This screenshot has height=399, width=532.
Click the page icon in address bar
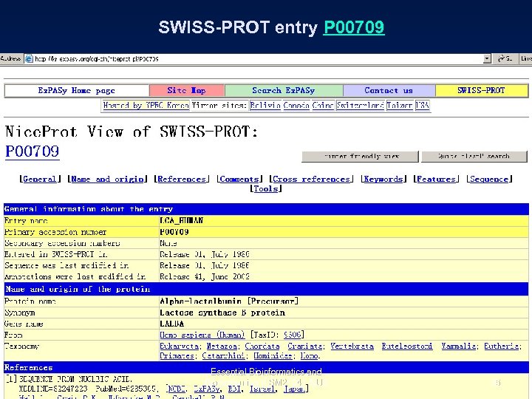tap(29, 58)
